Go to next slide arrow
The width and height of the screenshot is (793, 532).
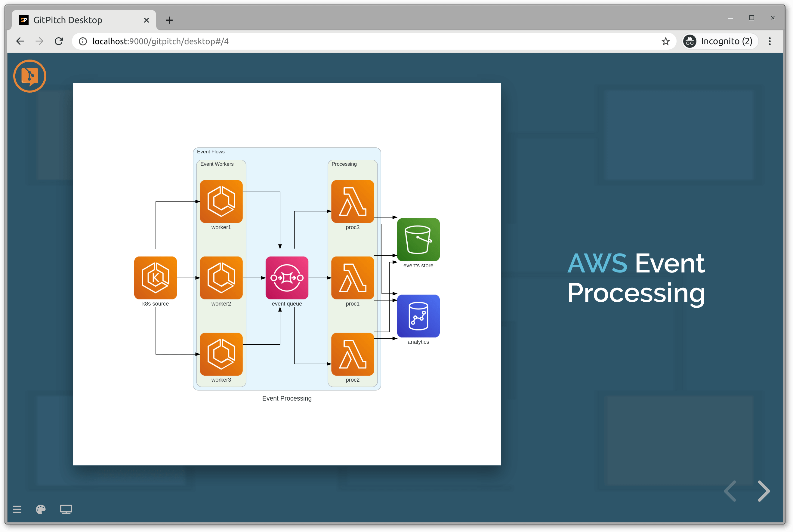coord(764,490)
